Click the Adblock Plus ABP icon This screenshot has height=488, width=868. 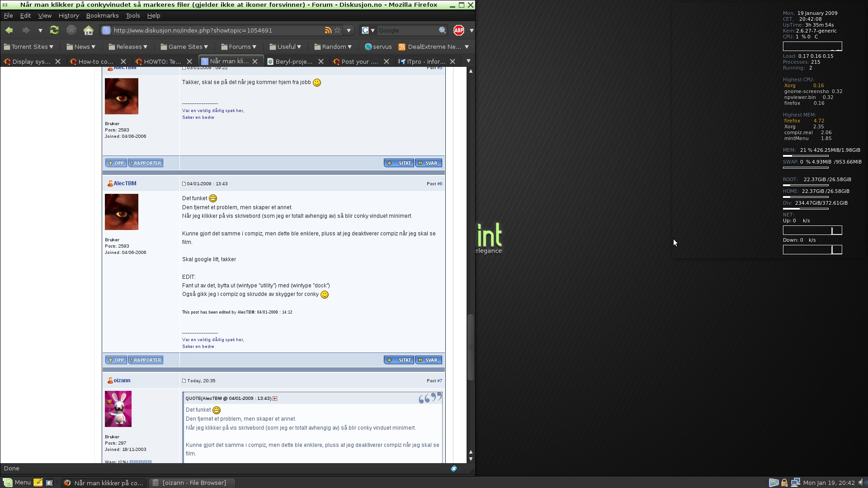tap(459, 30)
